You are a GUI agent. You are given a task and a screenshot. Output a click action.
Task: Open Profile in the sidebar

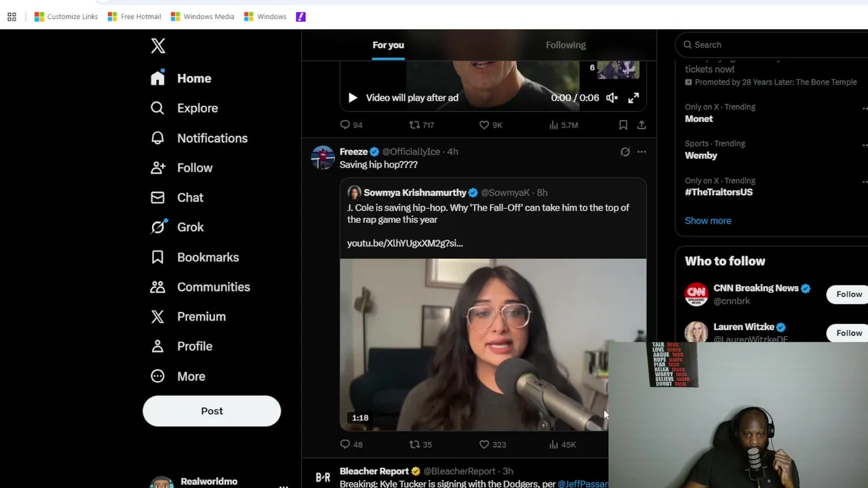[x=182, y=346]
